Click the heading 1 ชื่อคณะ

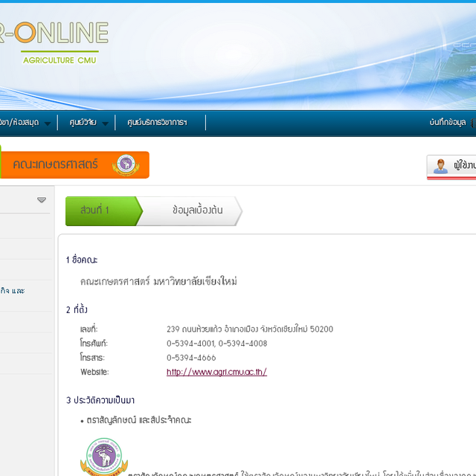pos(82,260)
